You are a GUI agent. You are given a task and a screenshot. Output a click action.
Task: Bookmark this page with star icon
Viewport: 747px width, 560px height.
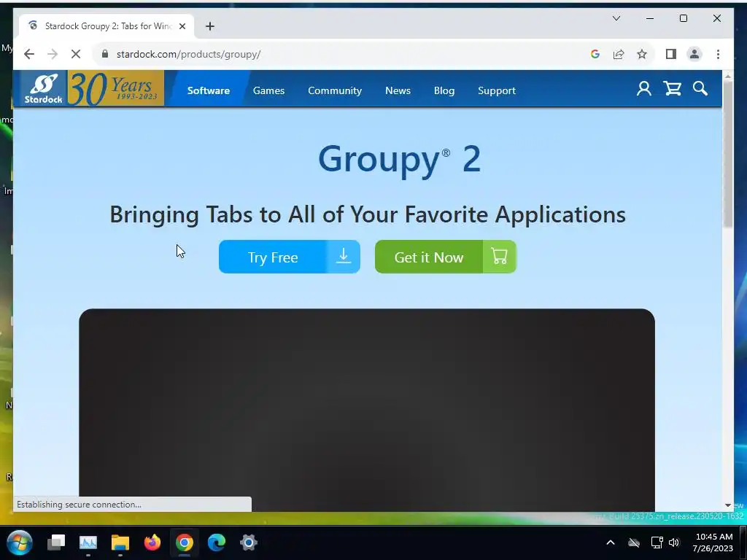pyautogui.click(x=642, y=54)
